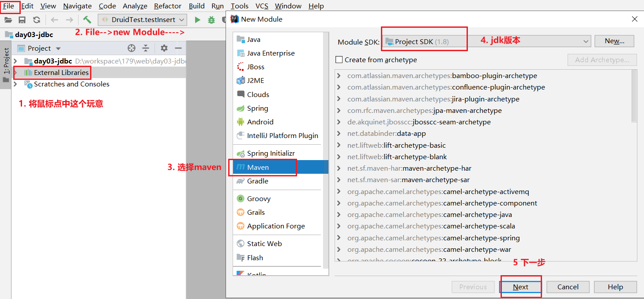Click the Build project hammer icon
This screenshot has width=644, height=299.
coord(87,20)
